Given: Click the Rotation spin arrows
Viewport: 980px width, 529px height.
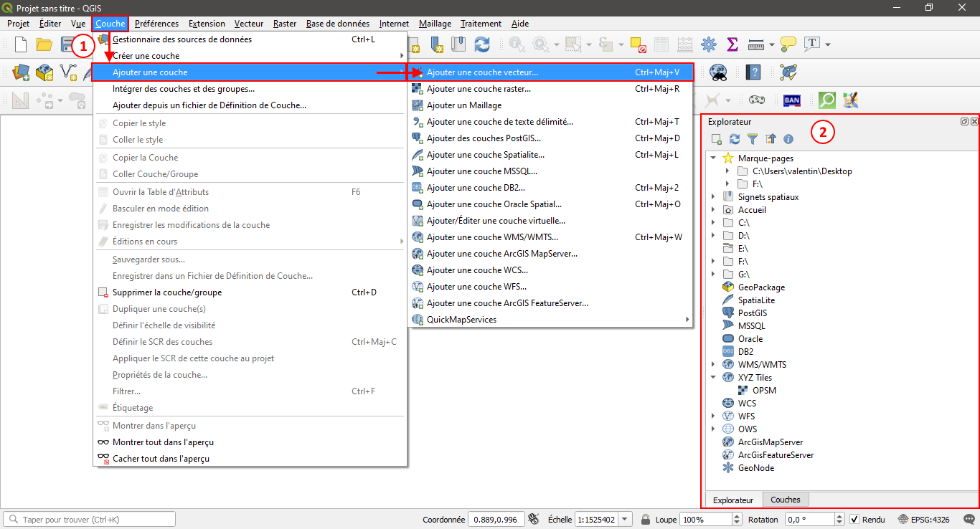Looking at the screenshot, I should [839, 520].
